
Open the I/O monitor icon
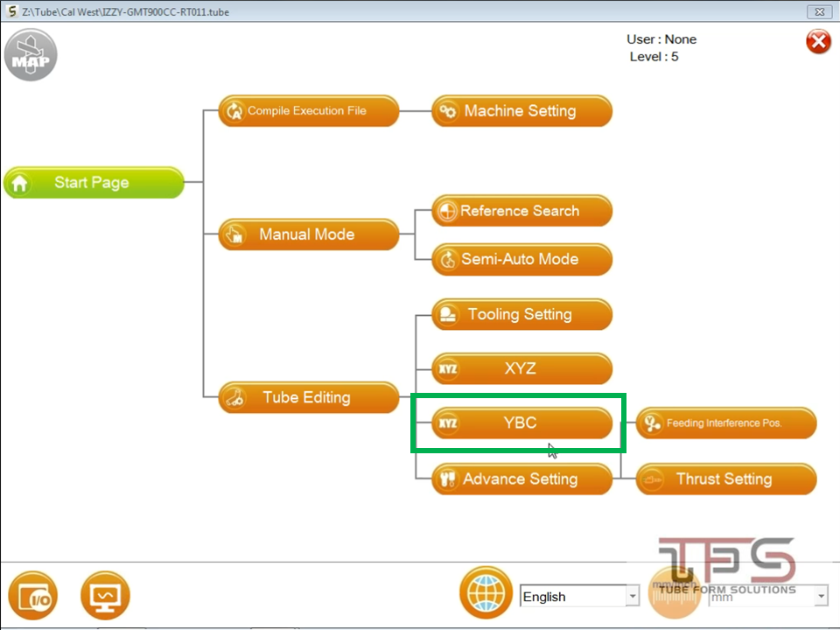[32, 597]
